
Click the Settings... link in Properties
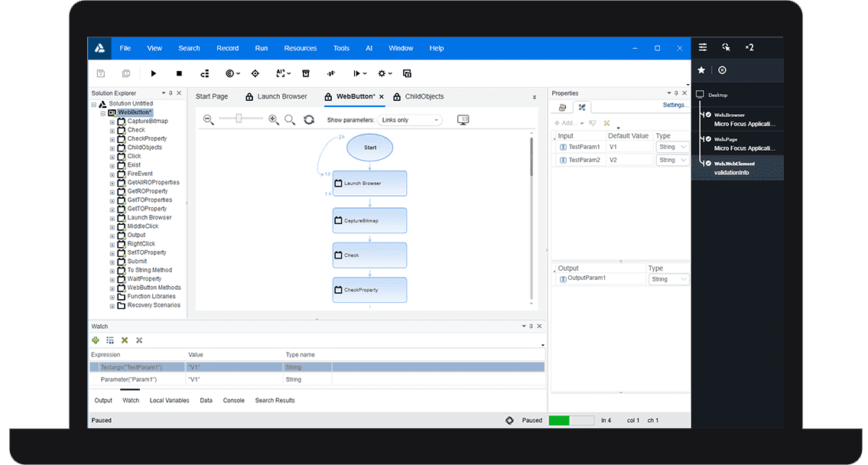[674, 106]
